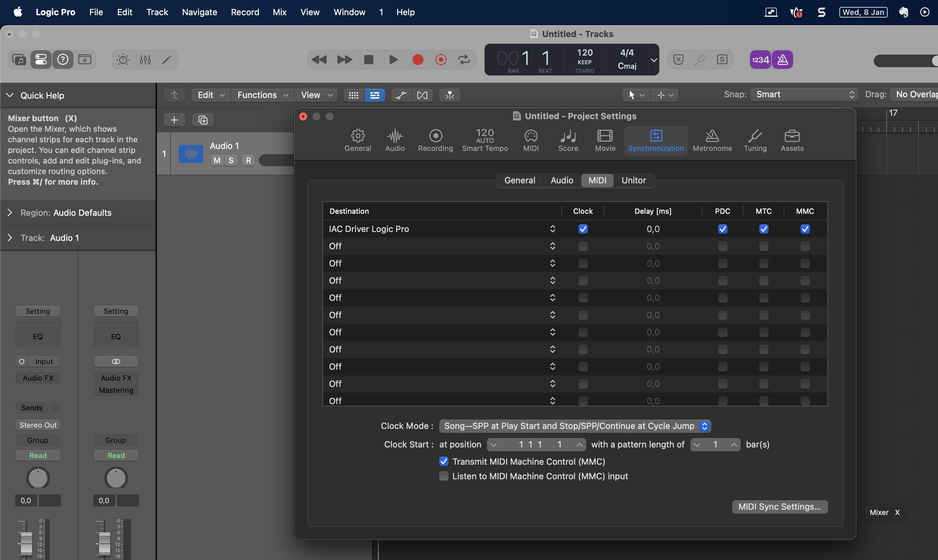Click the red Record button
938x560 pixels.
pyautogui.click(x=418, y=60)
